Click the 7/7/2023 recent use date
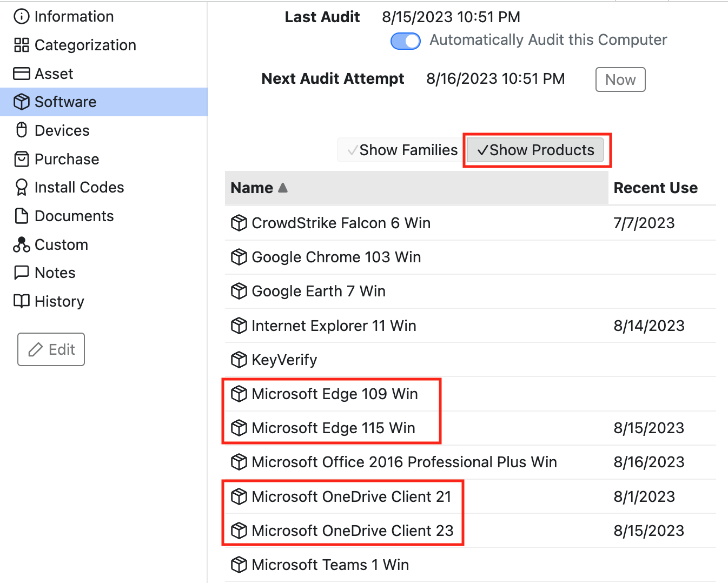This screenshot has width=728, height=583. 644,223
